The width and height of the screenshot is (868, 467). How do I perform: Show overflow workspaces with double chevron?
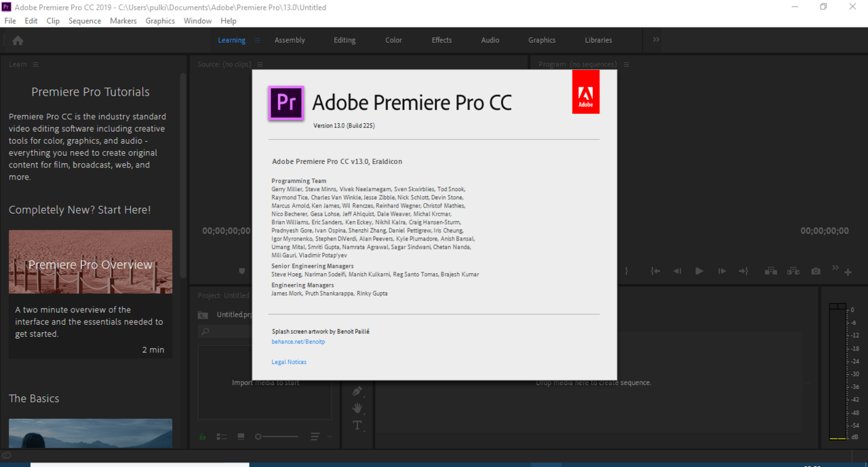[656, 40]
